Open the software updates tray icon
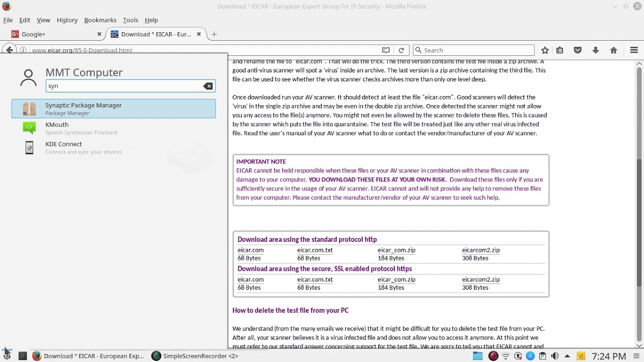 pyautogui.click(x=518, y=356)
